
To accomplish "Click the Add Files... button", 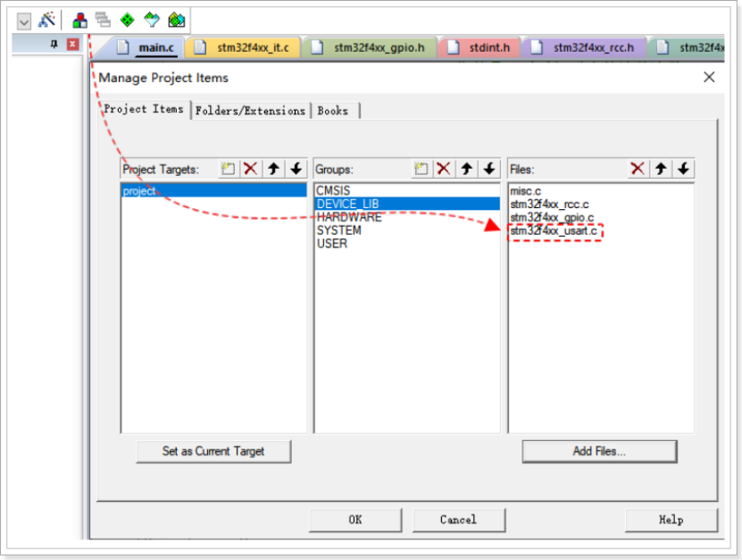I will (599, 451).
